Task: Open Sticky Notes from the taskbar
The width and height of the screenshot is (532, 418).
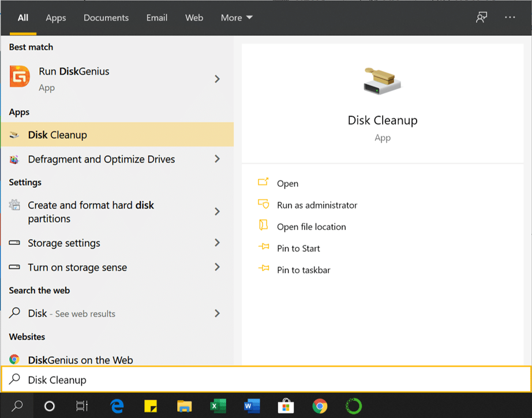Action: 151,406
